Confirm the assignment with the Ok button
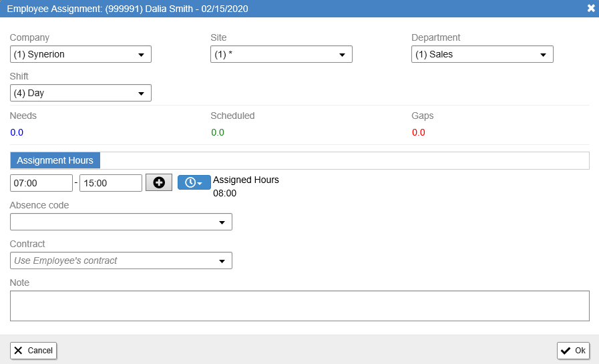The width and height of the screenshot is (599, 364). (x=573, y=351)
